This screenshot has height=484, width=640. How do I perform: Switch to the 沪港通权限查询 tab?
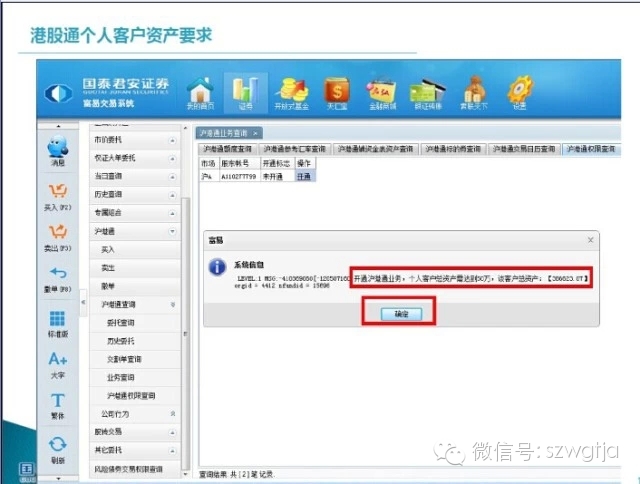[x=591, y=149]
